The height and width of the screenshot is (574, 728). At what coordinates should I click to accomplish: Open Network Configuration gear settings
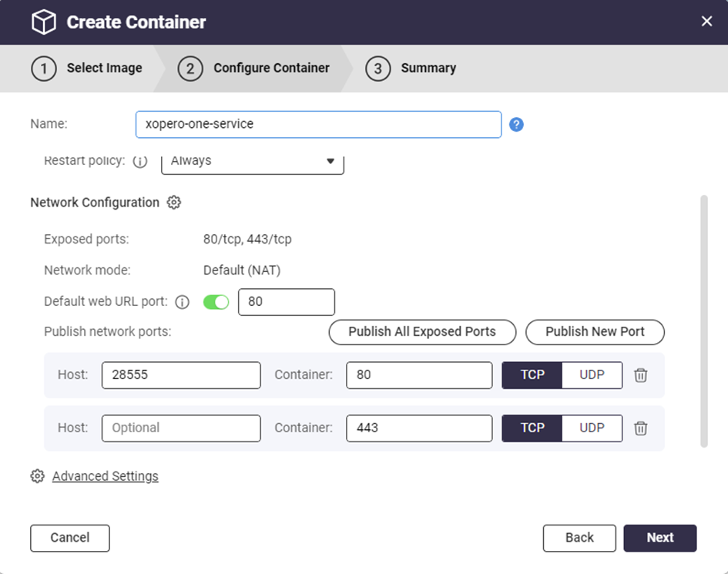point(174,203)
